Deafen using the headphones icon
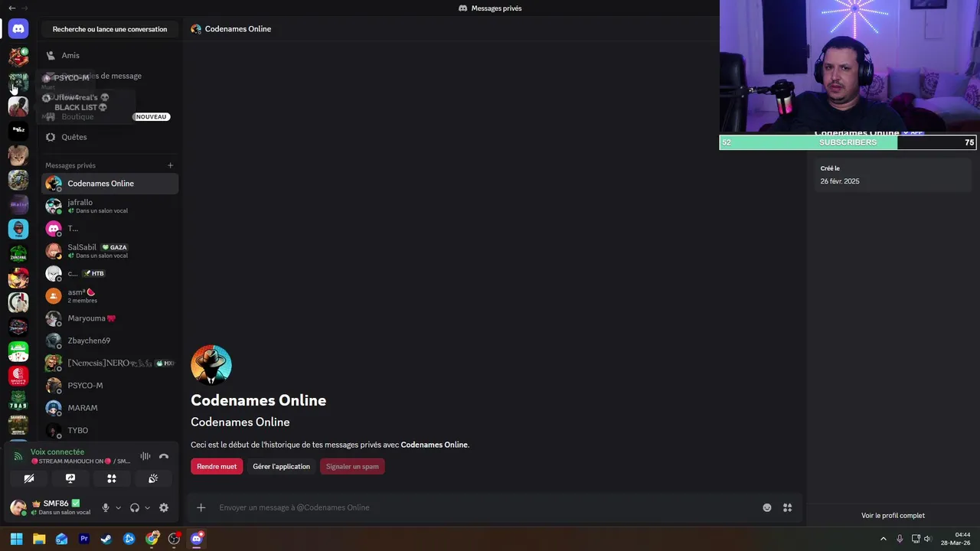 135,507
